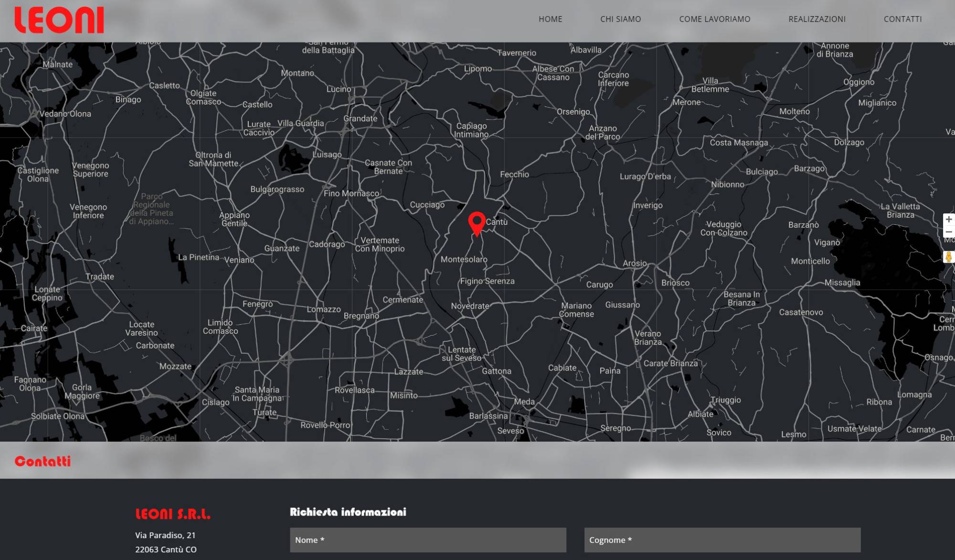The image size is (955, 560).
Task: Click Mariano Comense label on map
Action: tap(577, 310)
